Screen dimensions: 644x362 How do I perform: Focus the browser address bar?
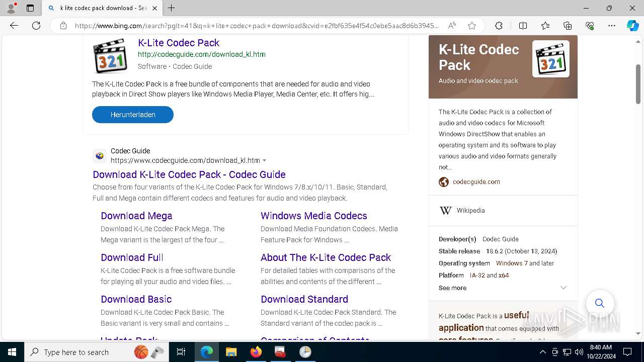(257, 26)
